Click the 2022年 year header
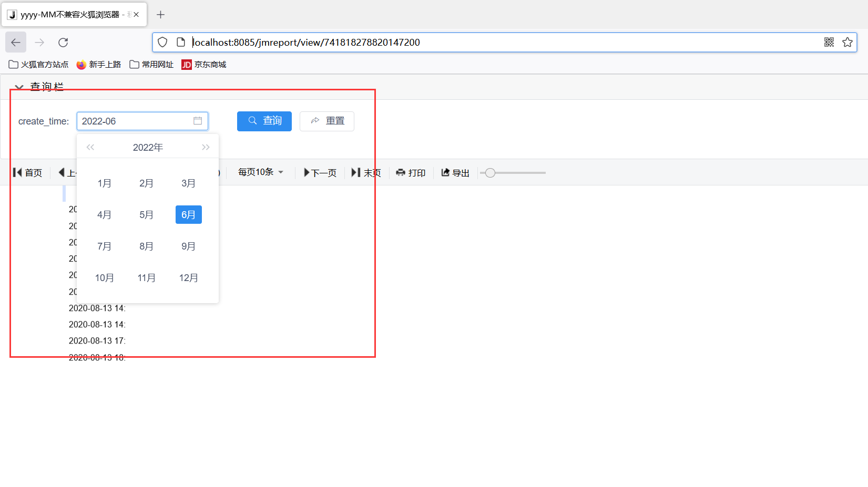 [148, 147]
